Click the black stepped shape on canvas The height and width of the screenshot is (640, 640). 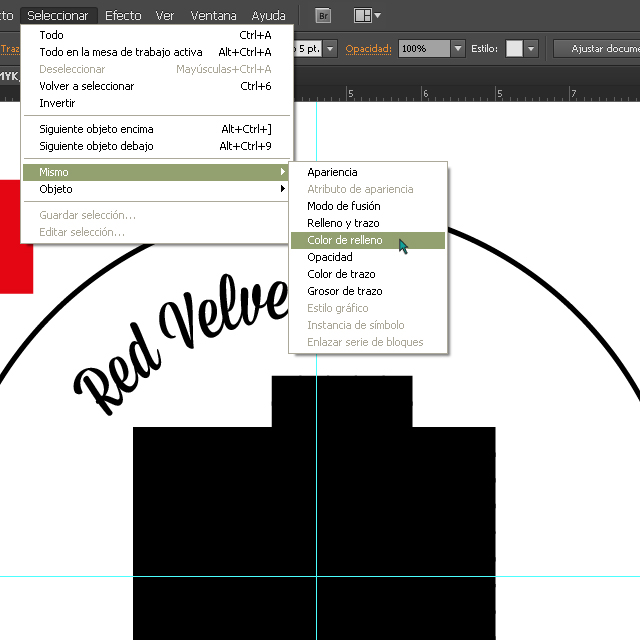pos(314,508)
